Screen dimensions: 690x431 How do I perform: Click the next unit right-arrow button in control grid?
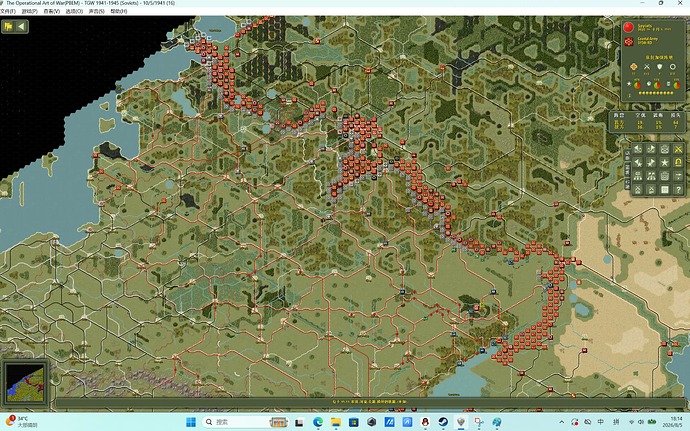(x=651, y=149)
